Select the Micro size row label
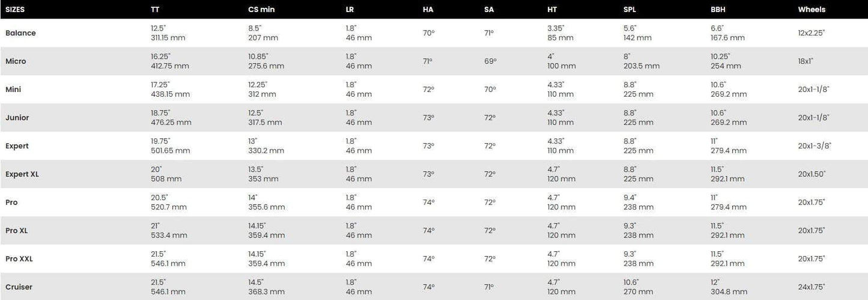The image size is (868, 300). click(16, 61)
